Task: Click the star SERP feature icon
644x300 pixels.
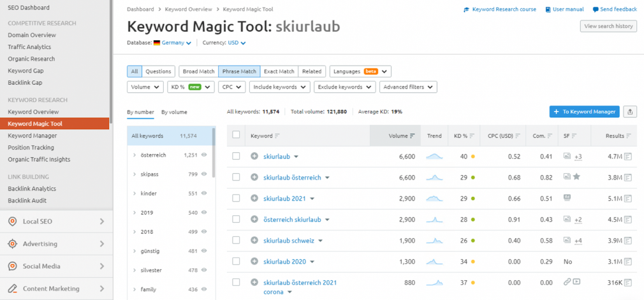Action: point(576,176)
